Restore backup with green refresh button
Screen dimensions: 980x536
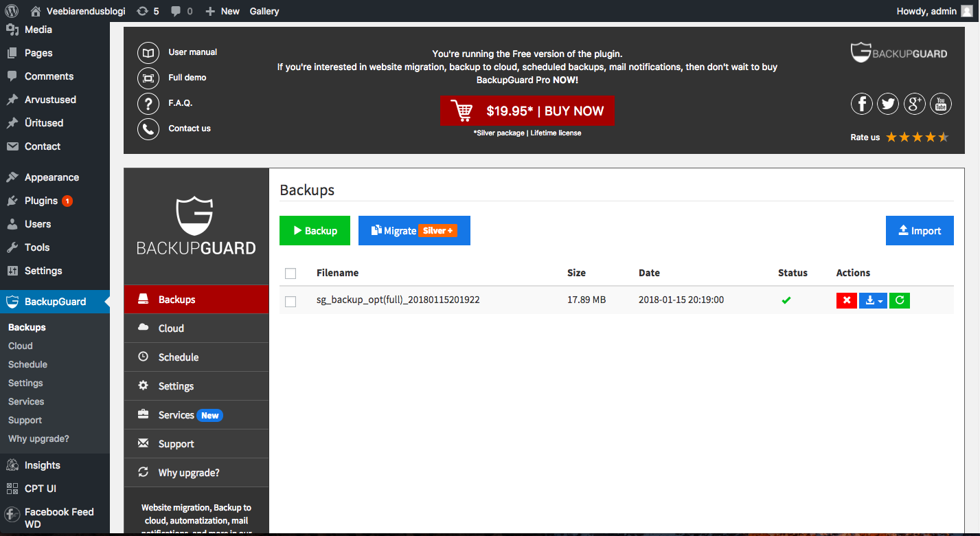click(x=900, y=300)
